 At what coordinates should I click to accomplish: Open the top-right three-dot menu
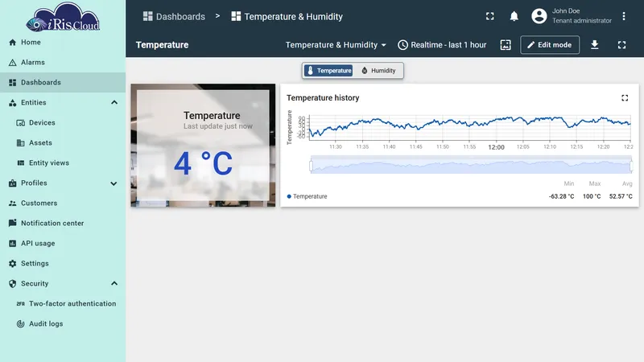pos(623,16)
